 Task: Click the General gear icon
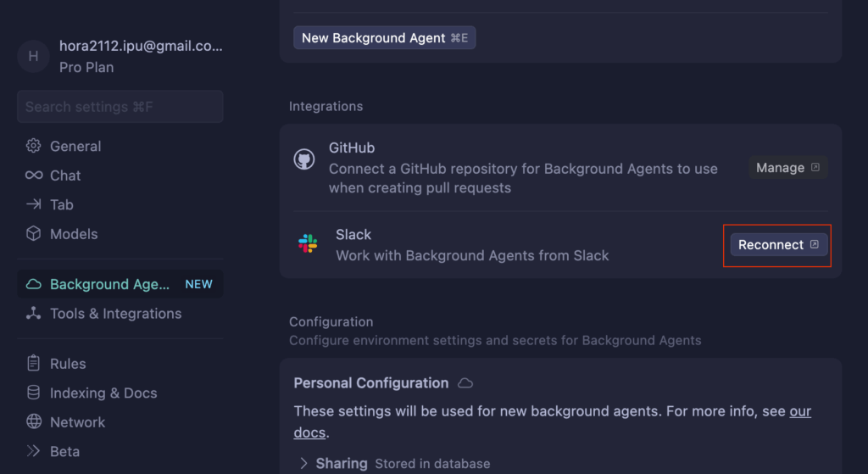pyautogui.click(x=33, y=146)
